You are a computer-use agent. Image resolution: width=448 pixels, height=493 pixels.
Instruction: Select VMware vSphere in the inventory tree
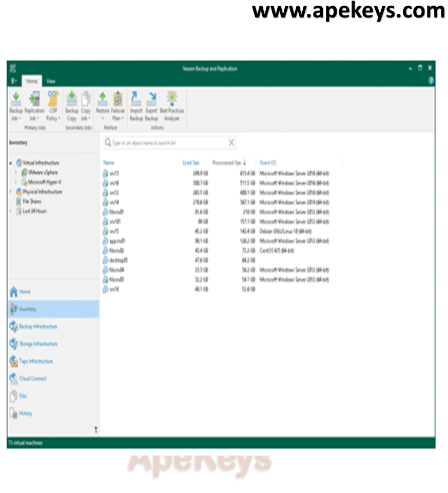click(x=40, y=173)
